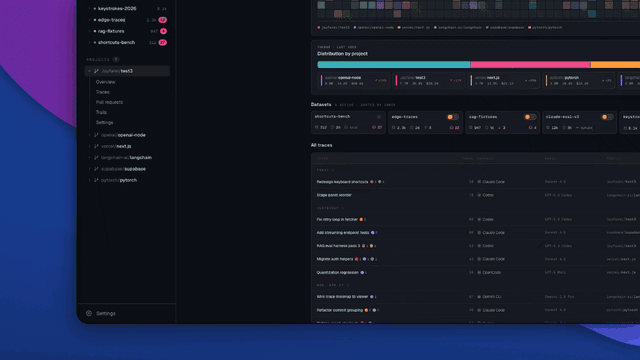Click the Projects count badge
The image size is (640, 360).
(116, 60)
